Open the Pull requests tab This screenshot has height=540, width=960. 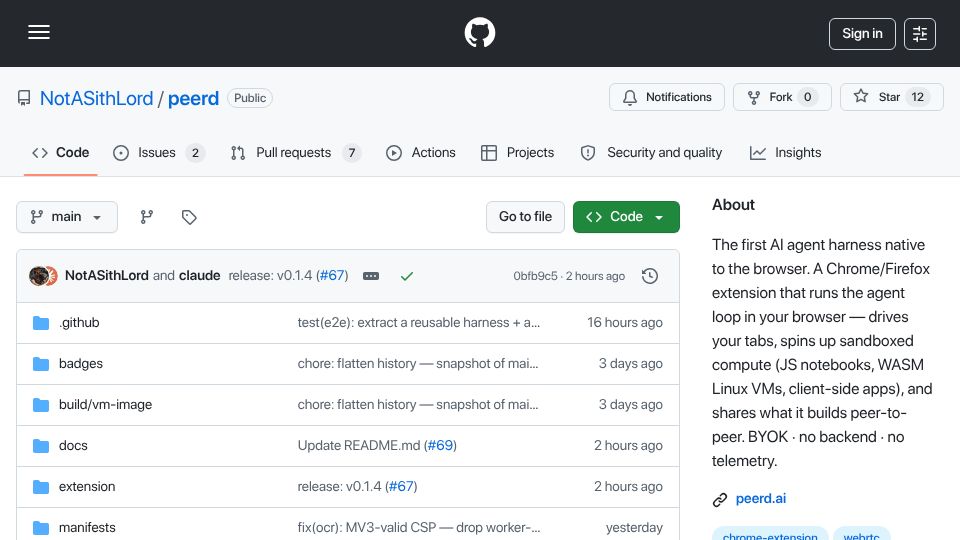(x=296, y=152)
